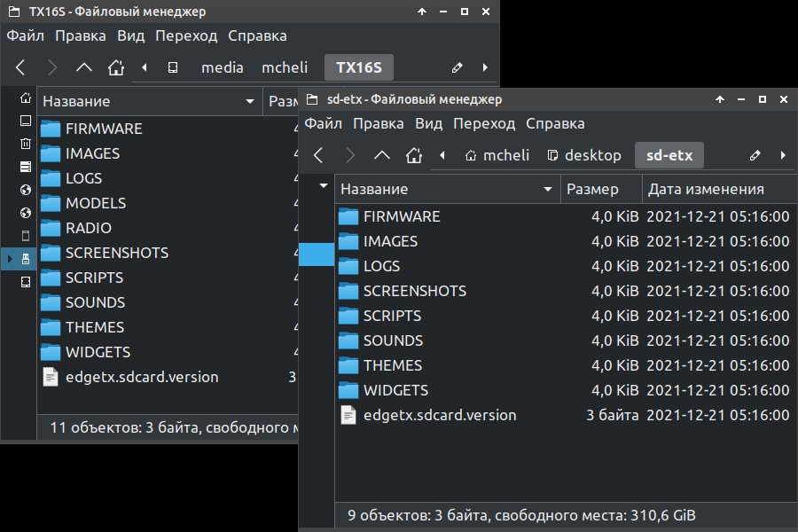Open the last device icon in TX16S sidebar
The width and height of the screenshot is (798, 532).
pyautogui.click(x=26, y=282)
